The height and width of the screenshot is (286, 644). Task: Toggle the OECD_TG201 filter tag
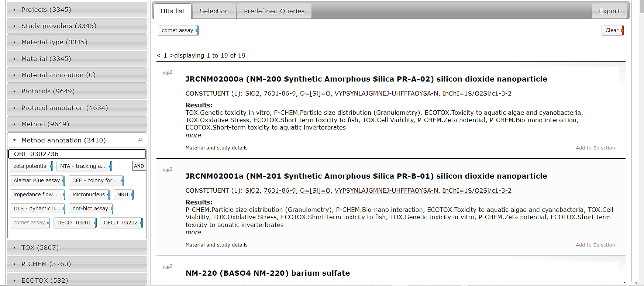pos(74,223)
